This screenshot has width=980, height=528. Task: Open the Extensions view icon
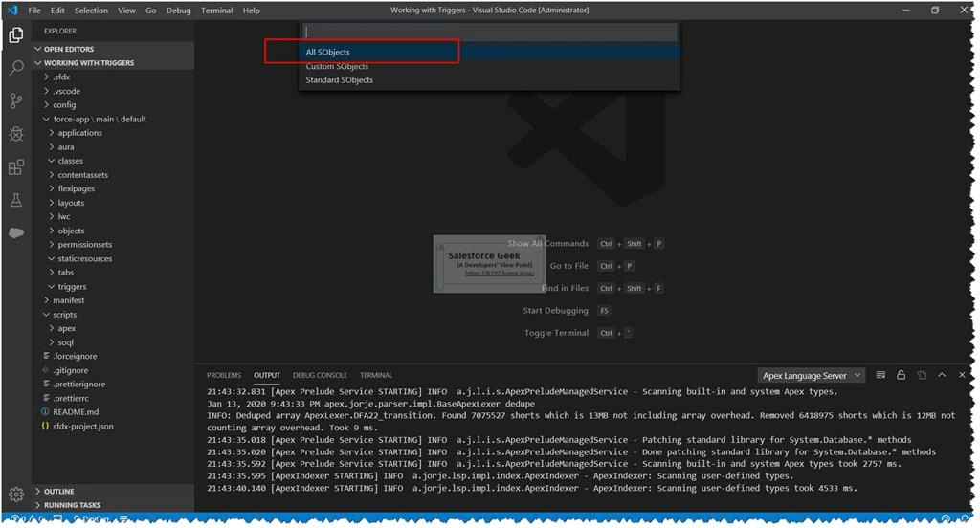click(16, 166)
